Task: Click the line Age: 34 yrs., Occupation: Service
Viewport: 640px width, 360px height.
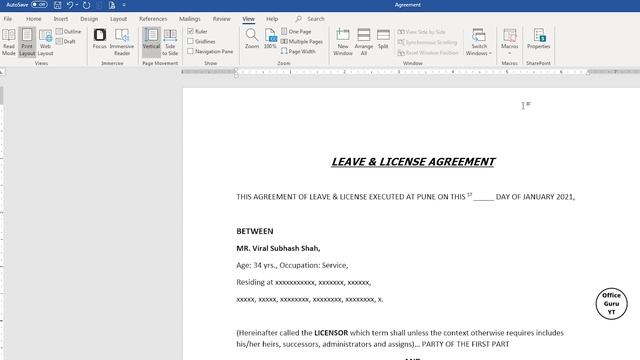Action: [292, 265]
